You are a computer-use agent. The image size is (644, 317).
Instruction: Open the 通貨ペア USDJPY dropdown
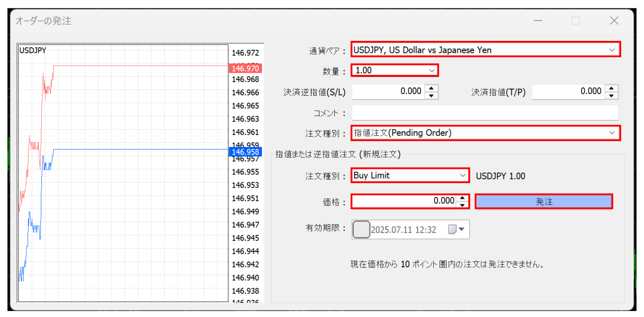tap(611, 50)
